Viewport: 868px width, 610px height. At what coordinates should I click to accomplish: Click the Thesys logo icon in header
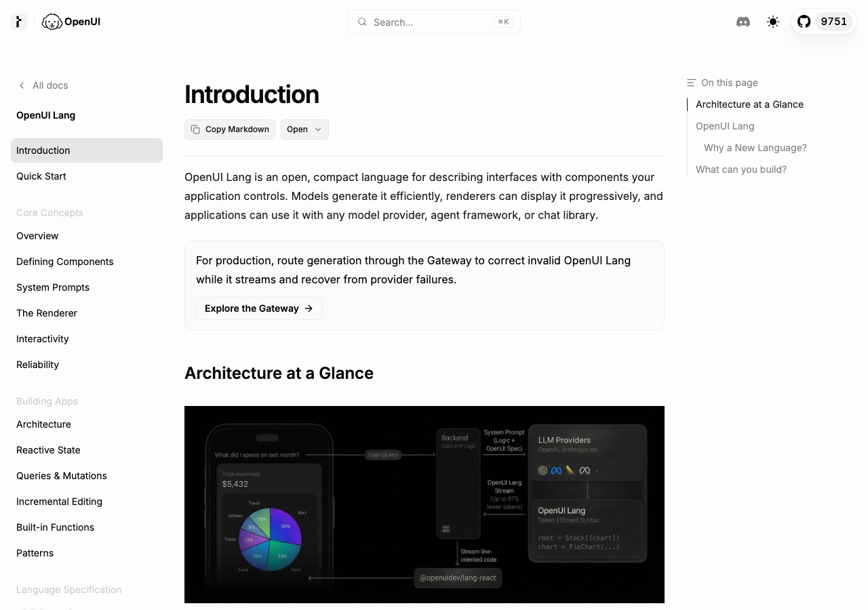coord(19,22)
